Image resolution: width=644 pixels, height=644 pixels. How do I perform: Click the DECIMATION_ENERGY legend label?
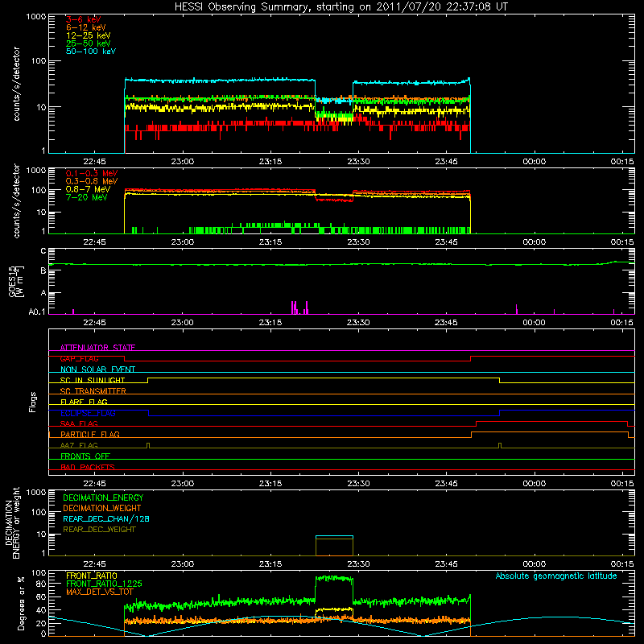[x=103, y=497]
